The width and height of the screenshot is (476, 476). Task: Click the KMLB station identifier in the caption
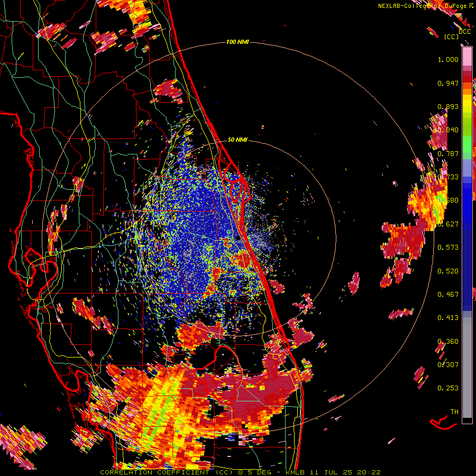[x=296, y=472]
